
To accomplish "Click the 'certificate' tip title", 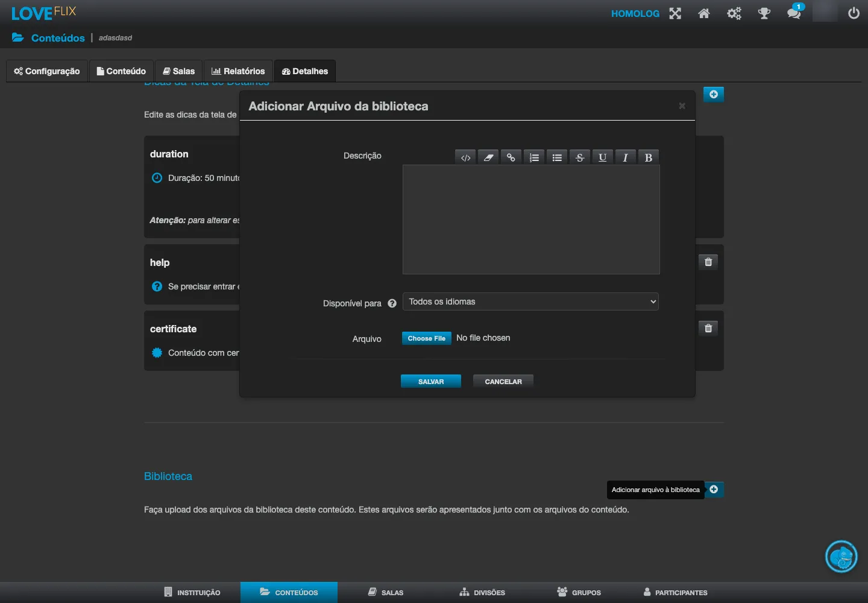I will 174,329.
